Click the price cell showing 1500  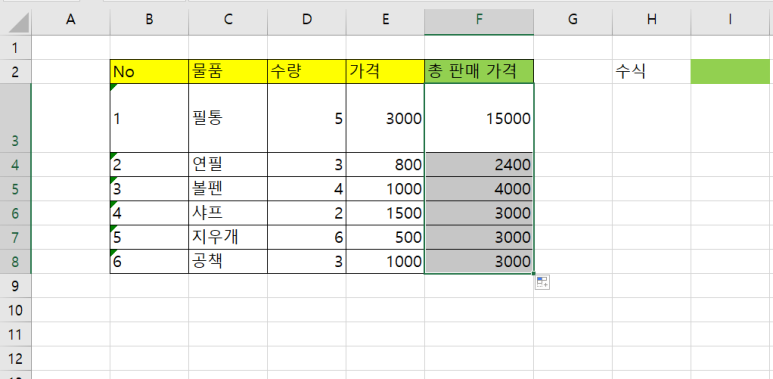coord(385,213)
